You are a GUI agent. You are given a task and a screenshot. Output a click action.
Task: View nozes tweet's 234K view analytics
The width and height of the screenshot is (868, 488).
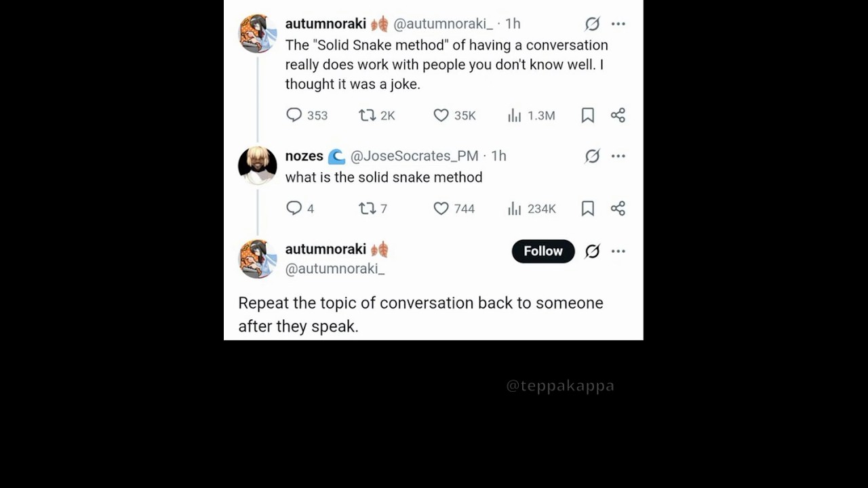[515, 208]
